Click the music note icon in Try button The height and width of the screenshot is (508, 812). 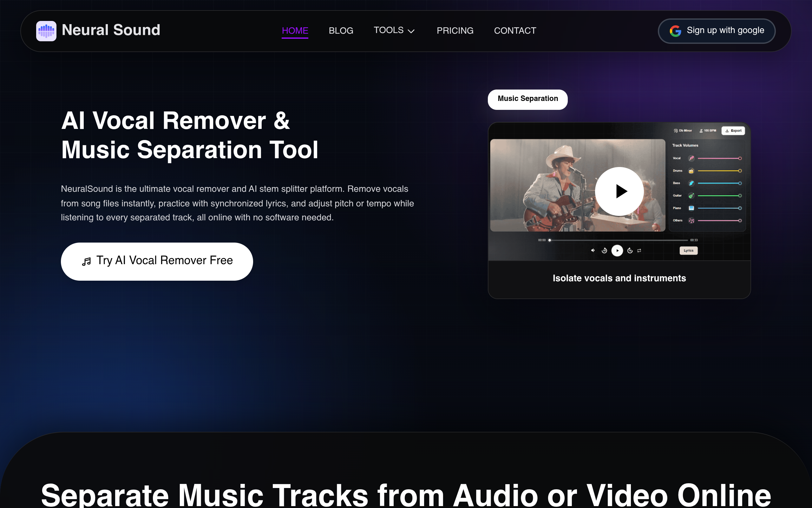coord(86,262)
